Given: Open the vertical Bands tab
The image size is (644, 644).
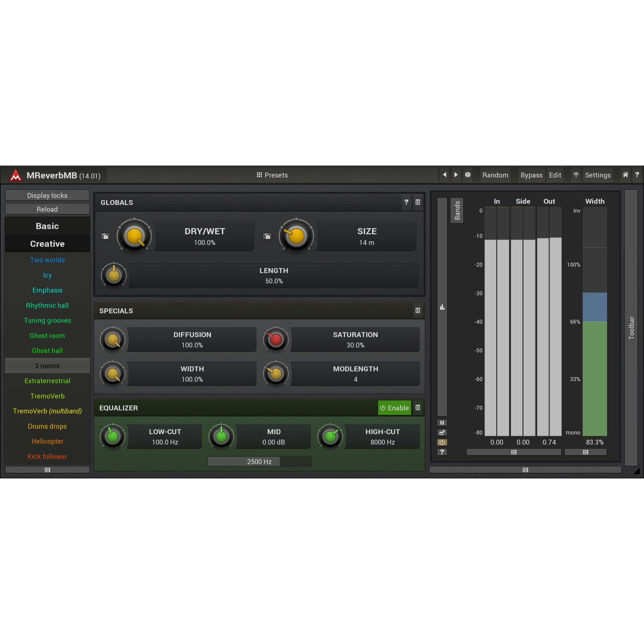Looking at the screenshot, I should (457, 210).
